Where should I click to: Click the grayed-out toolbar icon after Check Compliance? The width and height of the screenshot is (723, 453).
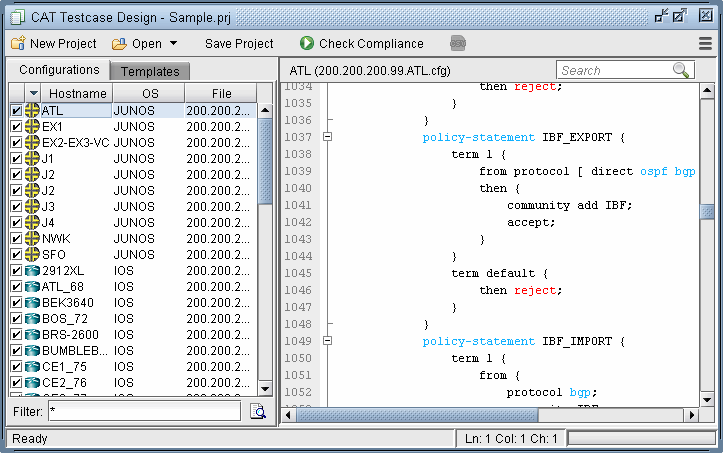click(457, 44)
